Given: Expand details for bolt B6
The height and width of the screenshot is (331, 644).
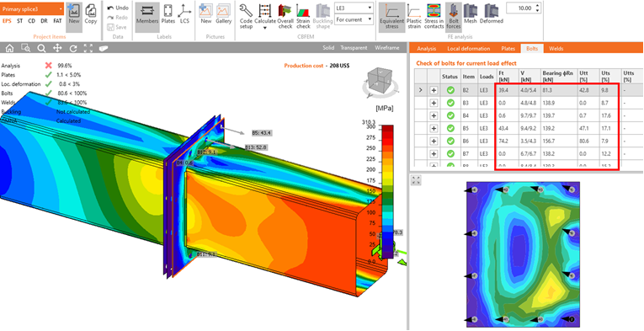Looking at the screenshot, I should pos(434,141).
